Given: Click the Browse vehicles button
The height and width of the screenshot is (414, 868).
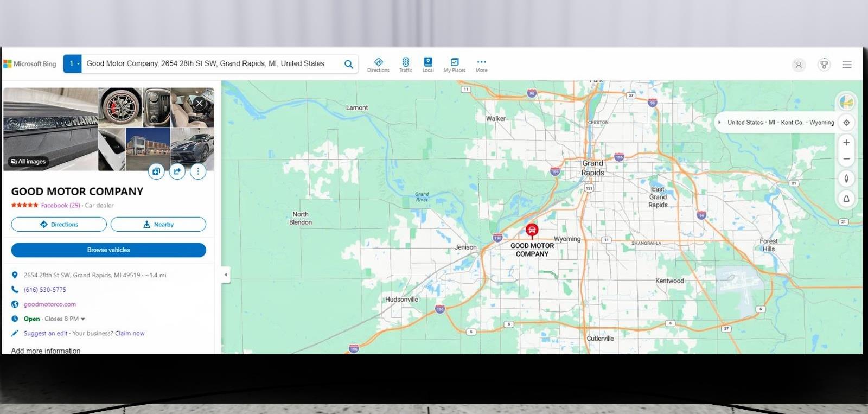Looking at the screenshot, I should (x=108, y=250).
